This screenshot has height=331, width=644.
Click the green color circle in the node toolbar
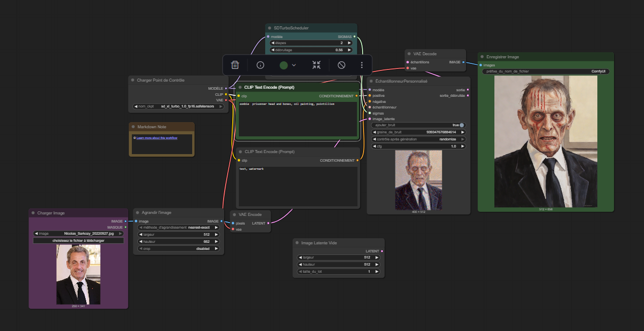point(283,65)
